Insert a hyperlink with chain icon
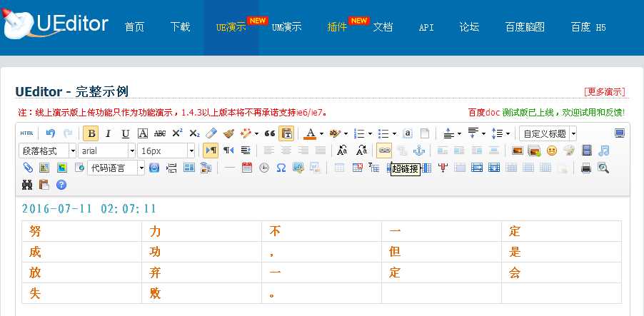Viewport: 644px width, 316px height. (384, 151)
